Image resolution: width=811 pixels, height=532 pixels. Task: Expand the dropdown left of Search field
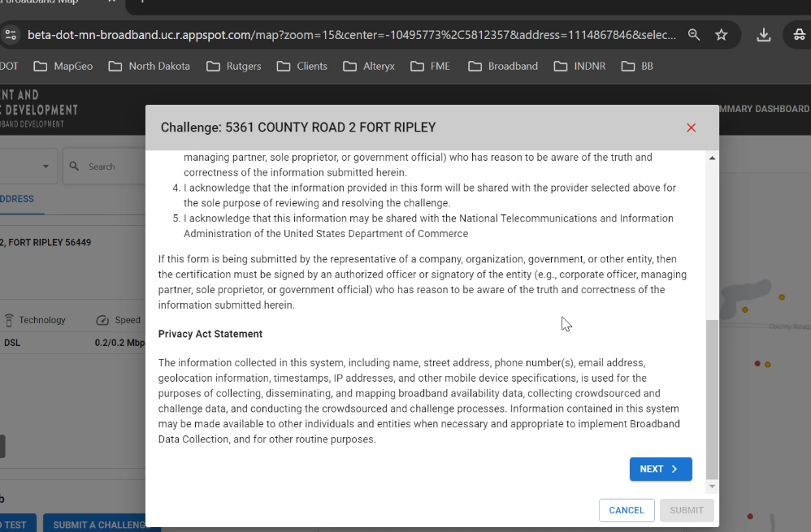[x=45, y=167]
